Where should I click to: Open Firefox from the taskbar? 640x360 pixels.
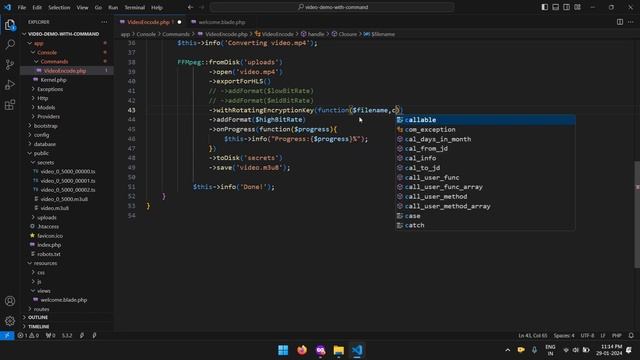[x=302, y=350]
